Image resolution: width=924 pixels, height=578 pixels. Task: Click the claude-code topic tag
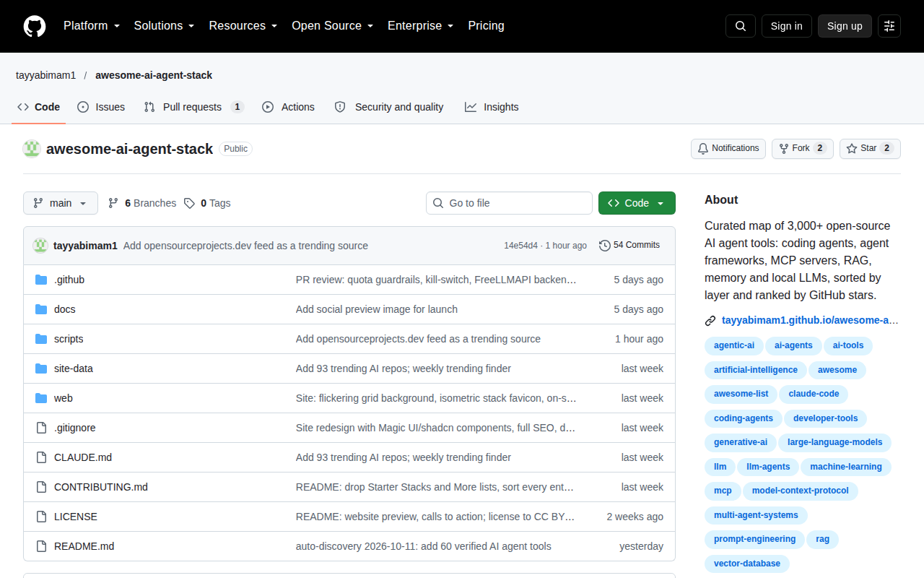tap(814, 394)
